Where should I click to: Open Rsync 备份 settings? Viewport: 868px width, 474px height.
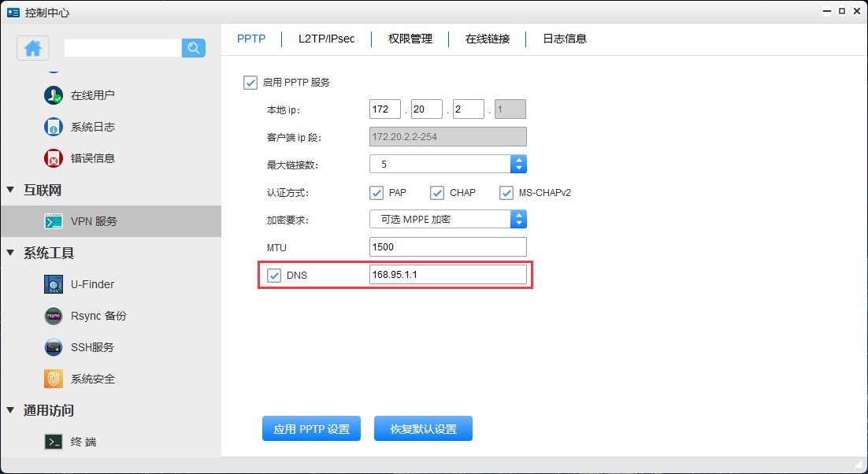tap(95, 315)
